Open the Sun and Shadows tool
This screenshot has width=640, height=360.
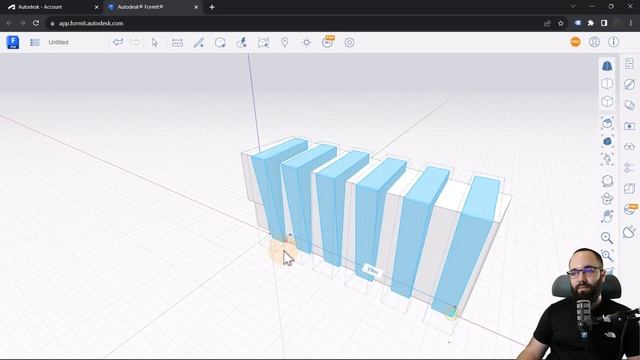pos(306,42)
